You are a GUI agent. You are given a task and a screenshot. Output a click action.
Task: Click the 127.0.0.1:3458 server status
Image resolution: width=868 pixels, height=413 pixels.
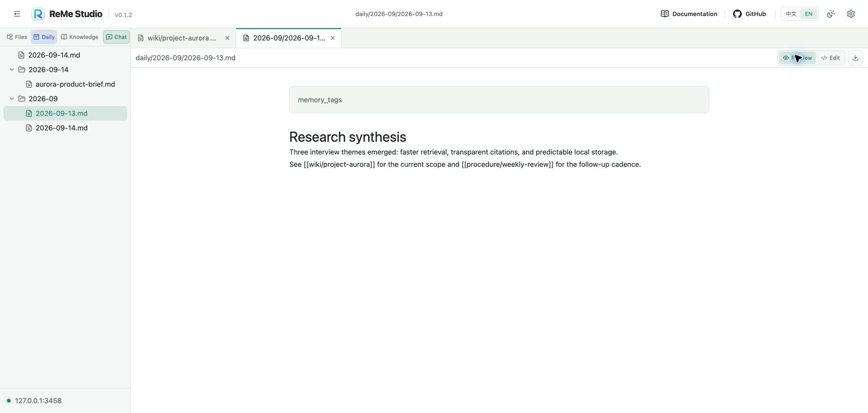[34, 401]
